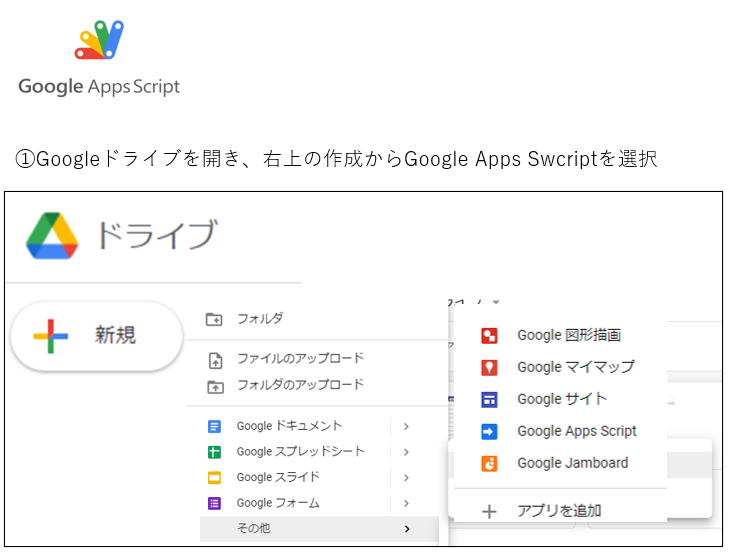The image size is (730, 554).
Task: Expand the Google ドキュメント submenu arrow
Action: [406, 426]
